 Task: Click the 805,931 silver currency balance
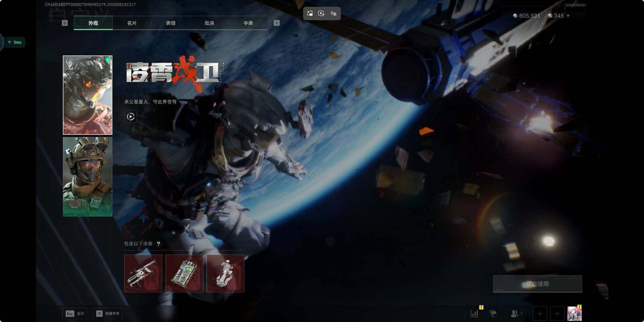pos(526,16)
